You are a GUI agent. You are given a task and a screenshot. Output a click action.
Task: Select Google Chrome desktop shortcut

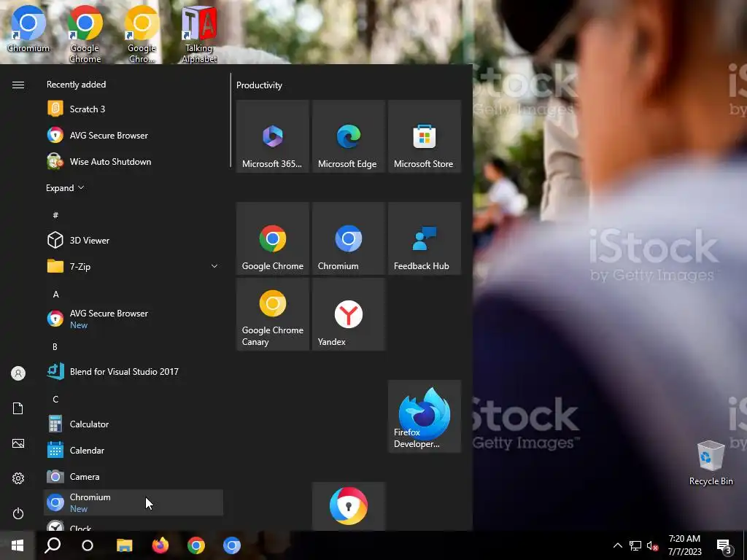(x=85, y=34)
